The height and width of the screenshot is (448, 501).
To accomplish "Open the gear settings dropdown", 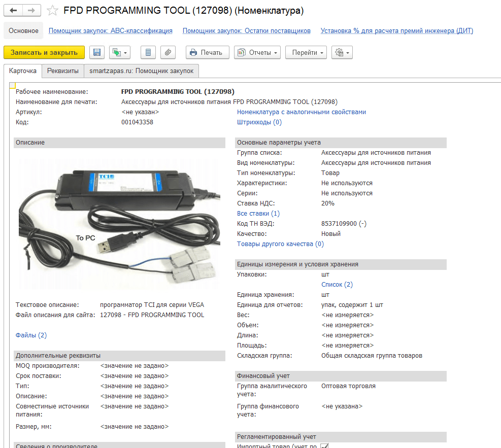I will tap(342, 52).
